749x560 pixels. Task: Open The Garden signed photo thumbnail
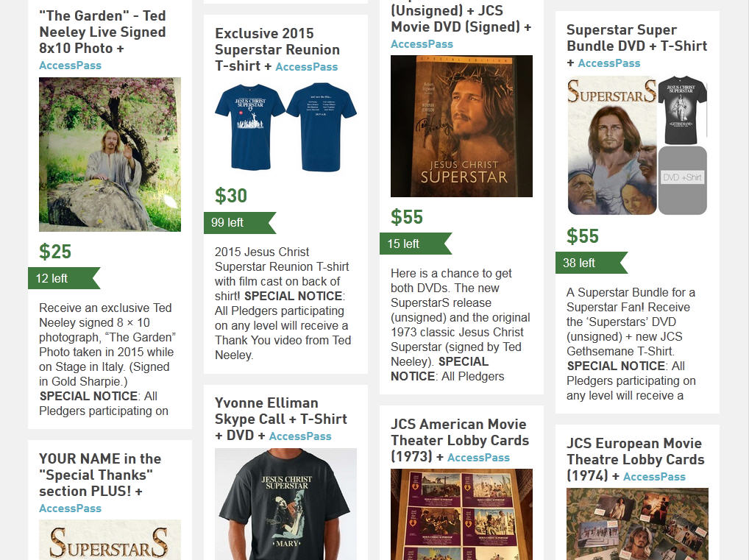[x=110, y=155]
